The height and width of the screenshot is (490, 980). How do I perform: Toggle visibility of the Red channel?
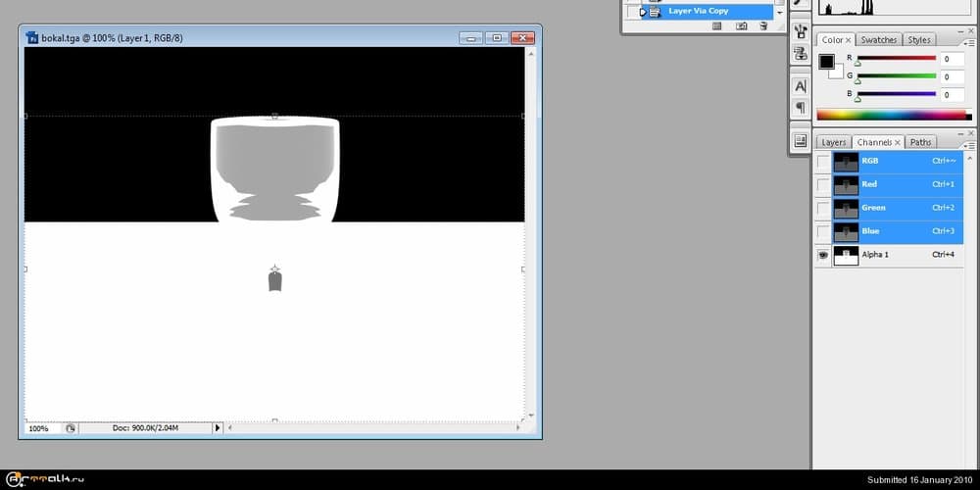[x=822, y=184]
